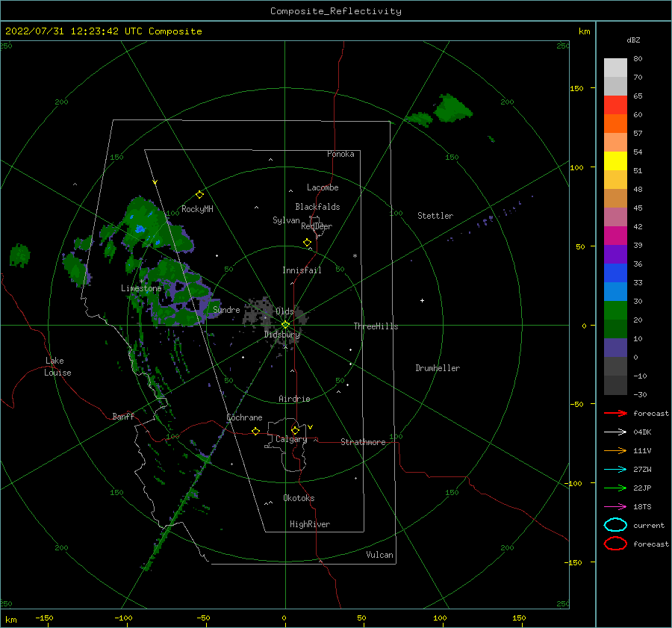Click the Strathmore label

point(363,442)
